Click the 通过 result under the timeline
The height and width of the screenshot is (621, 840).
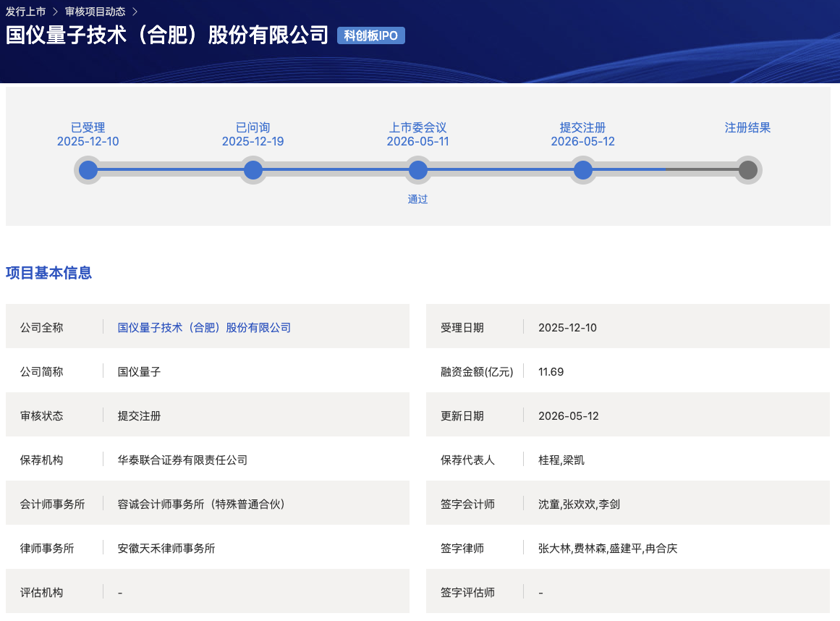coord(418,199)
